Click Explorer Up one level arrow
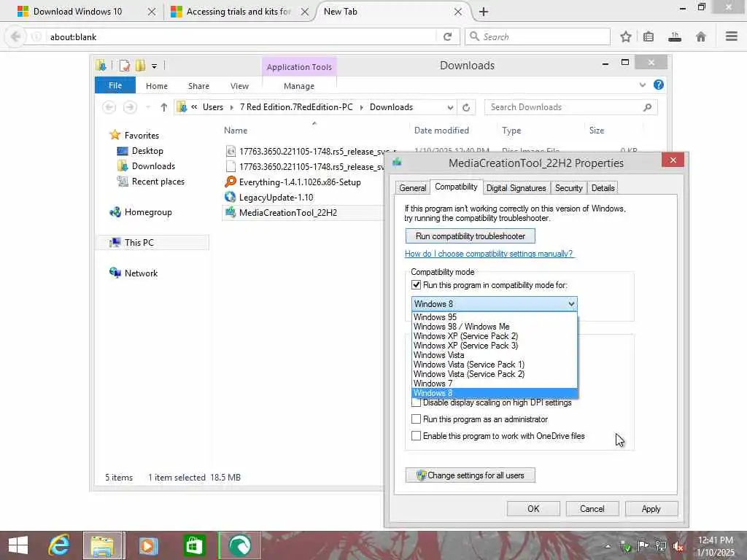 coord(164,107)
